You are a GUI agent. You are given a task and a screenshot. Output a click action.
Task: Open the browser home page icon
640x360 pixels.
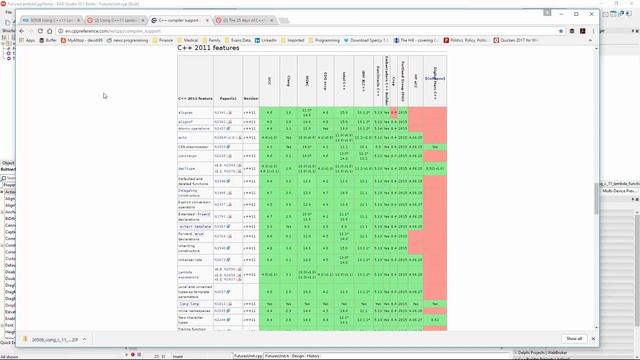(x=49, y=31)
